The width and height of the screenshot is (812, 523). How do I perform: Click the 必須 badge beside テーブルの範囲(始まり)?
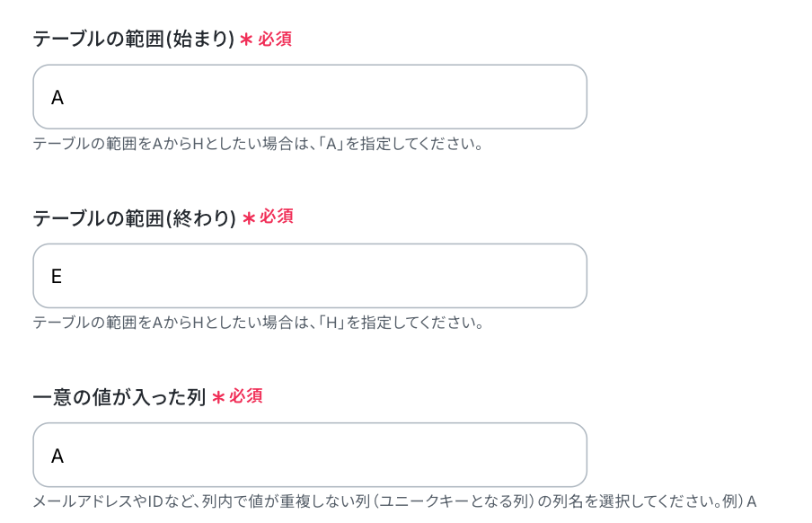click(x=275, y=40)
